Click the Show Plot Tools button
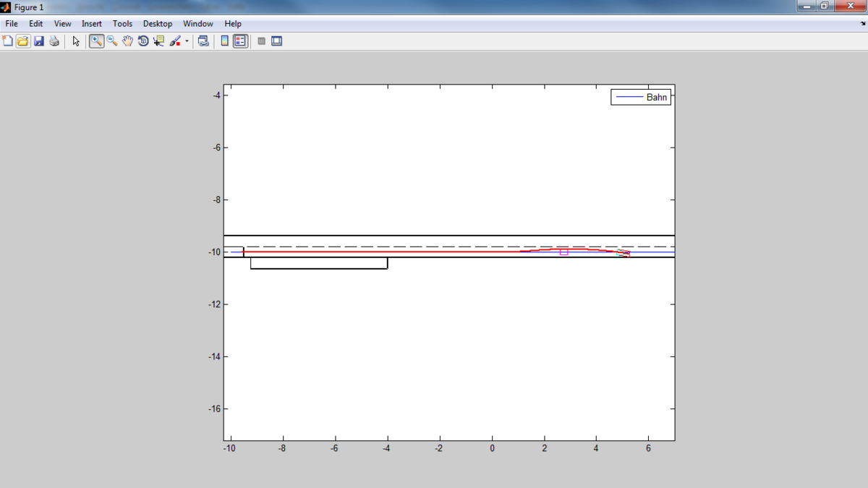 276,41
